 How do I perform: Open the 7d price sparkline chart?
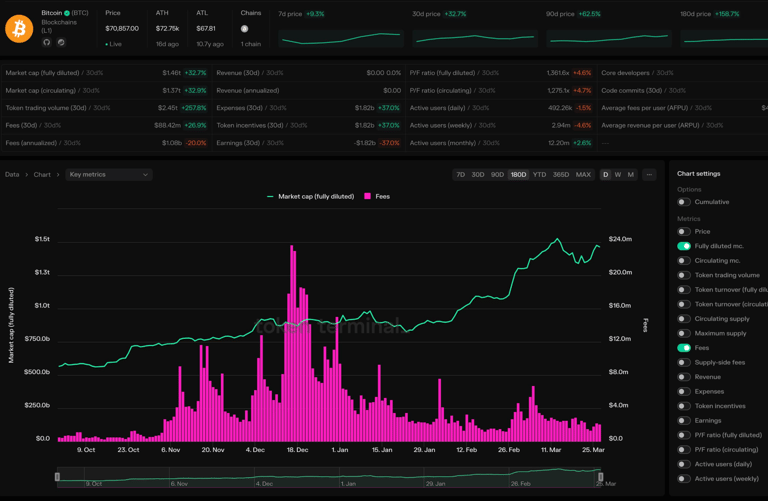pyautogui.click(x=341, y=38)
